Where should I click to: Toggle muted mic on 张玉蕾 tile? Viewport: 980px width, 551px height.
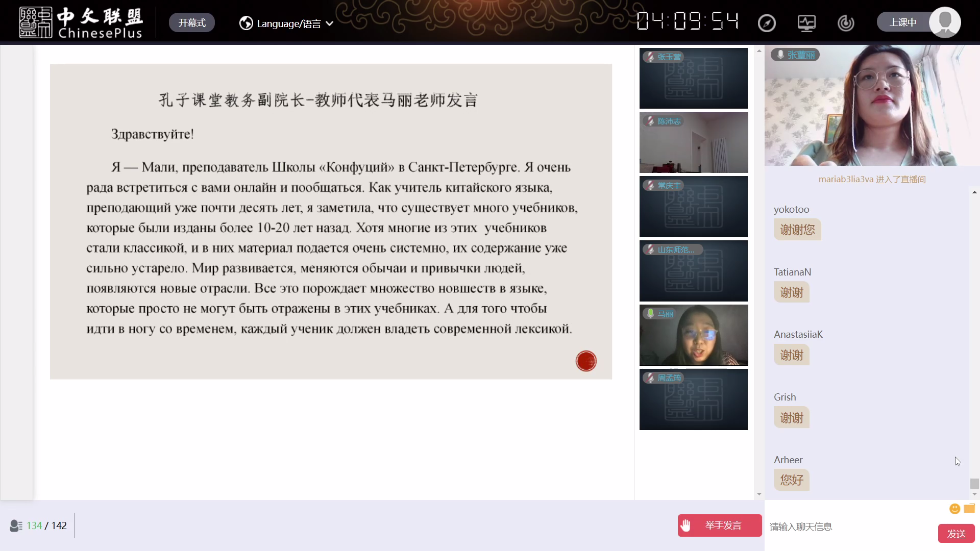[650, 57]
